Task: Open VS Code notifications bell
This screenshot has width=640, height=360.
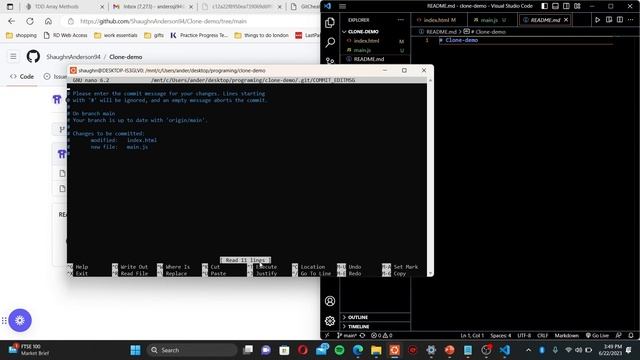Action: [631, 336]
